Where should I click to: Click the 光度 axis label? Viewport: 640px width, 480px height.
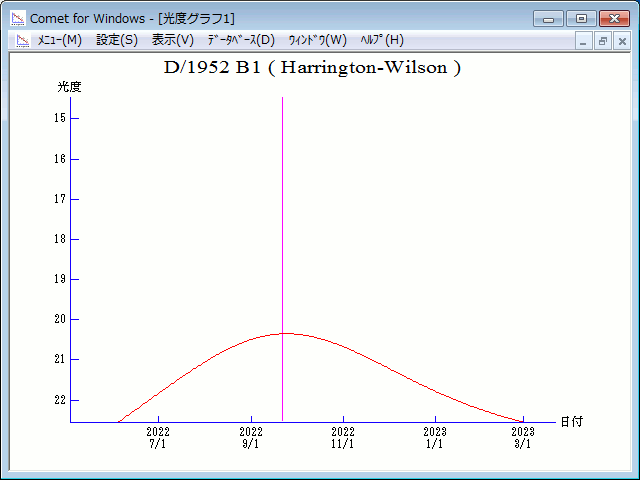pyautogui.click(x=69, y=87)
